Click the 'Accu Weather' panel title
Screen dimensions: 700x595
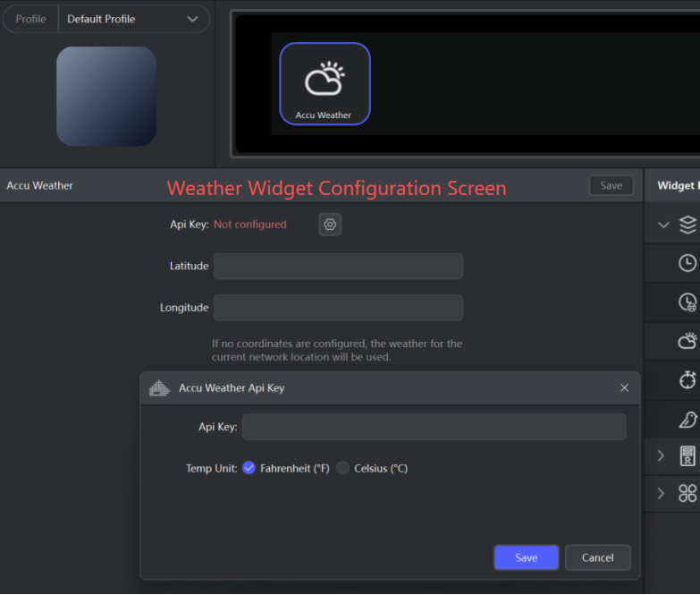[39, 185]
